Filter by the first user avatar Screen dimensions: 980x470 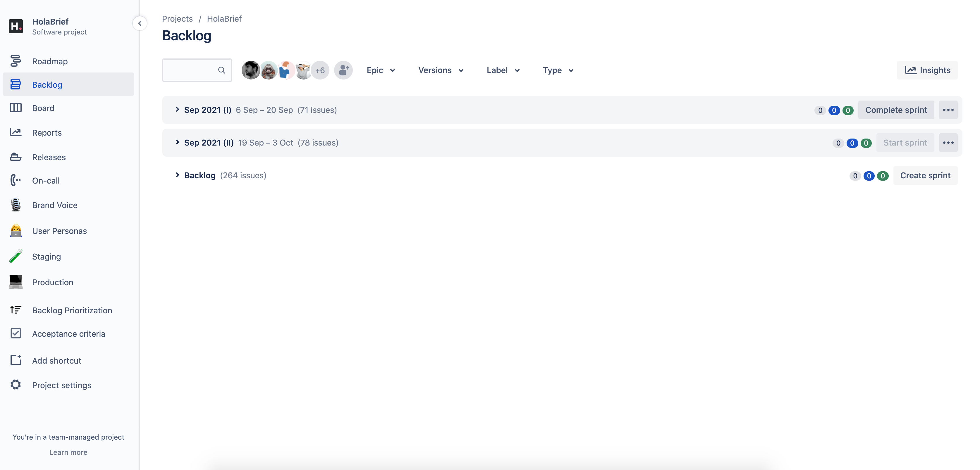pyautogui.click(x=251, y=70)
